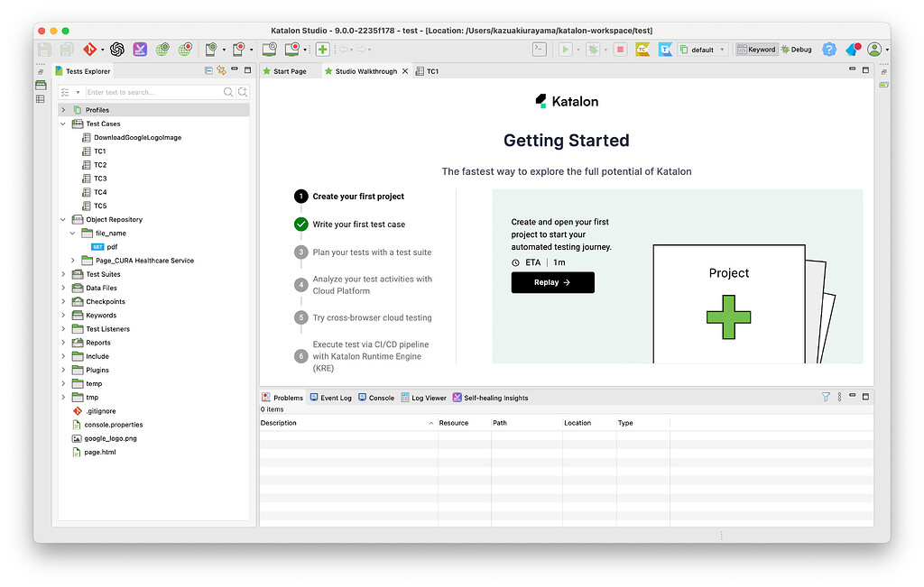
Task: Select the Spy Web toolbar icon
Action: [x=162, y=49]
